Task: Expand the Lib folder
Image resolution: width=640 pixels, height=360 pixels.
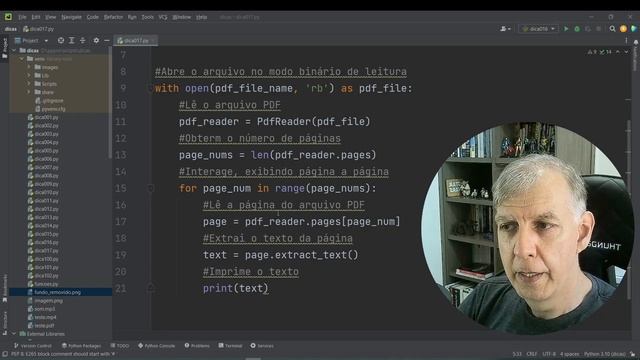Action: [x=29, y=76]
